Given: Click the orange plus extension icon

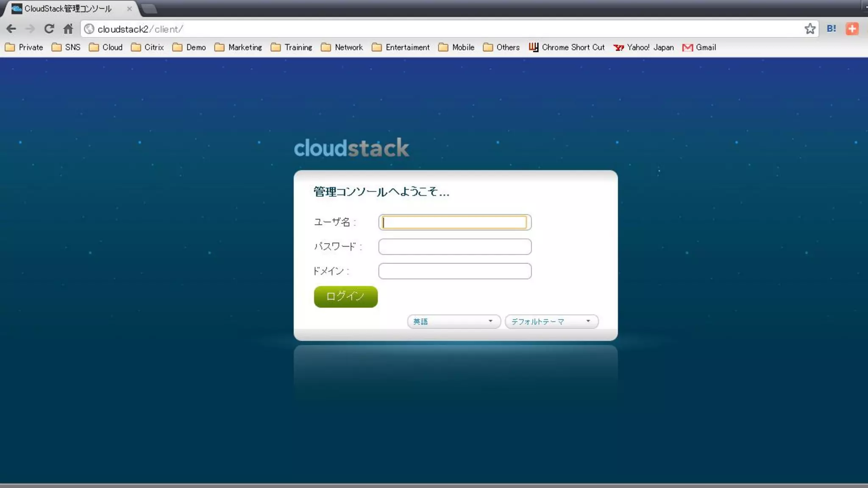Looking at the screenshot, I should click(852, 29).
